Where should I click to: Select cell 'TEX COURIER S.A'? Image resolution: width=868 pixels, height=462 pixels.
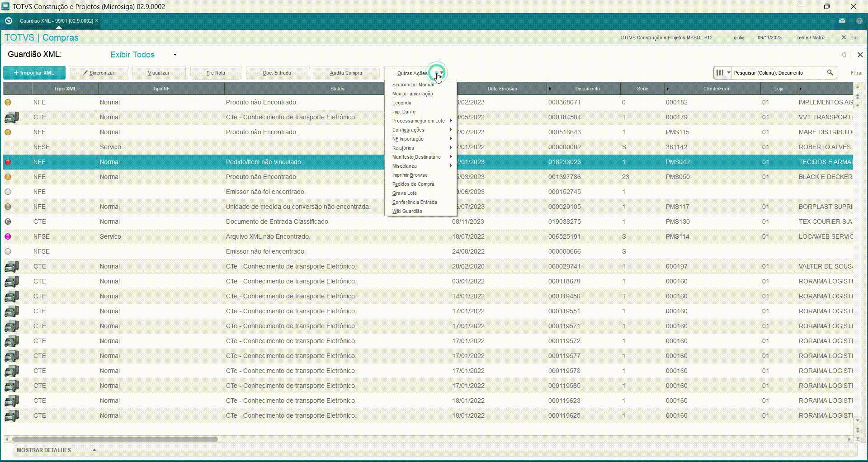[x=825, y=222]
